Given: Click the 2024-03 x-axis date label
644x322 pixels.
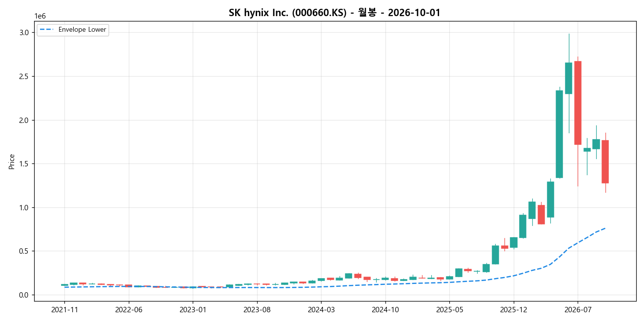Looking at the screenshot, I should tap(322, 309).
